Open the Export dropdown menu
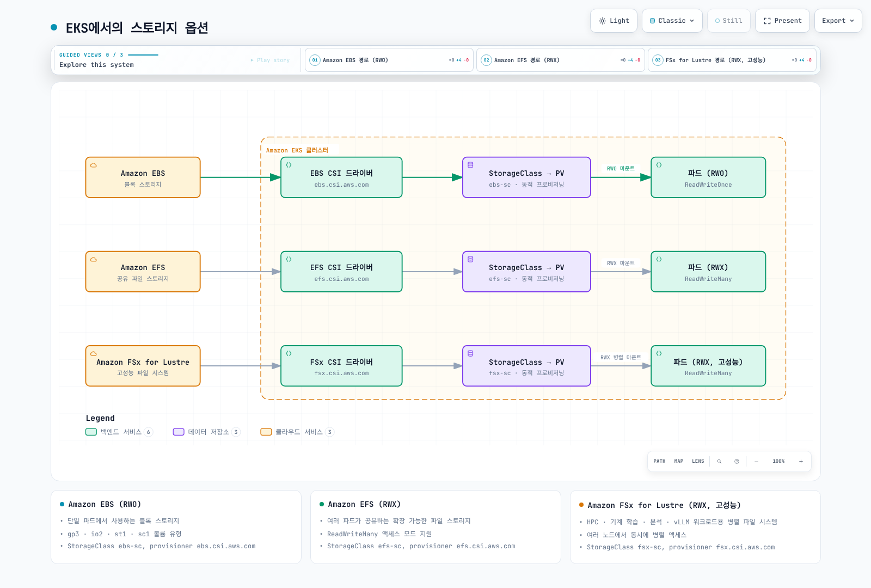The height and width of the screenshot is (588, 871). (x=838, y=21)
